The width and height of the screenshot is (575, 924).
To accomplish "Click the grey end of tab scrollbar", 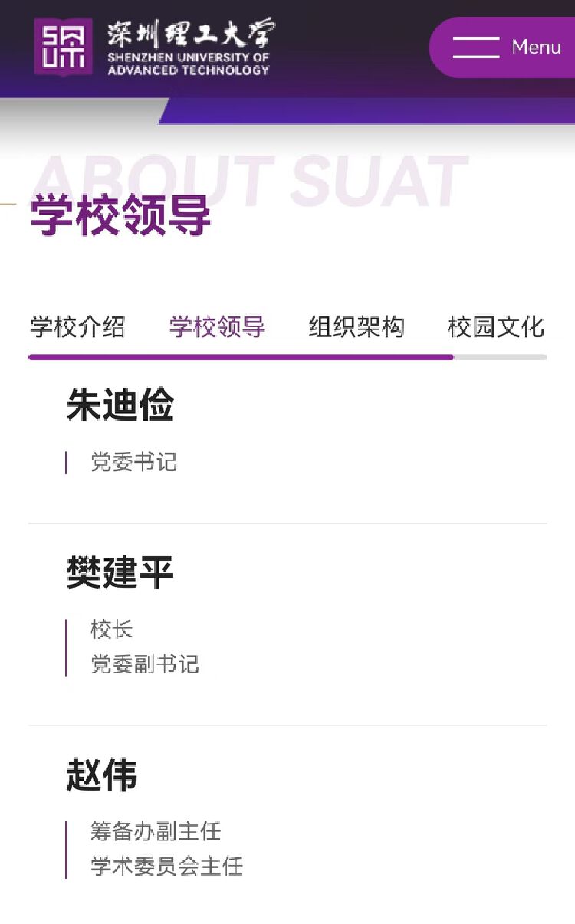I will [x=500, y=357].
